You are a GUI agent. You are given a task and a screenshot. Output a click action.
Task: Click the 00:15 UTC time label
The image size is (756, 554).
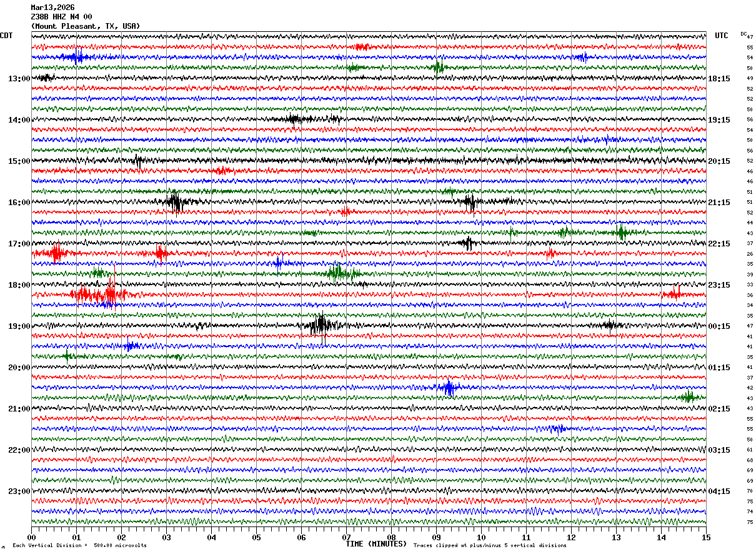pyautogui.click(x=719, y=326)
